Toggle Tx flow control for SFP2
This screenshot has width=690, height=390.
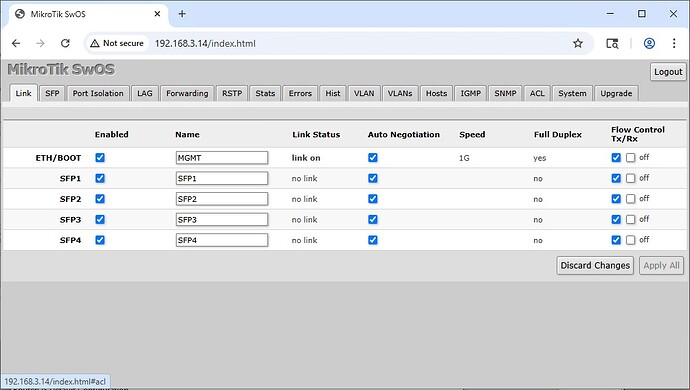(x=616, y=199)
